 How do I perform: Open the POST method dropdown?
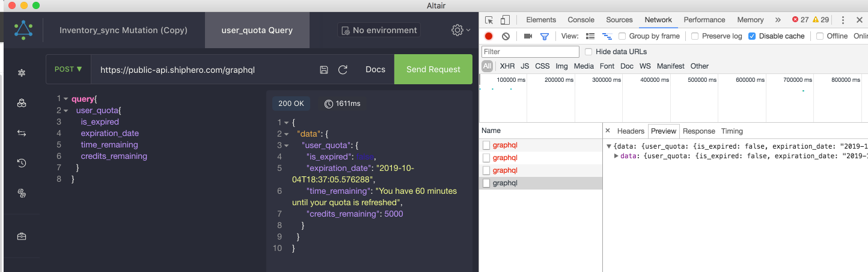coord(69,69)
